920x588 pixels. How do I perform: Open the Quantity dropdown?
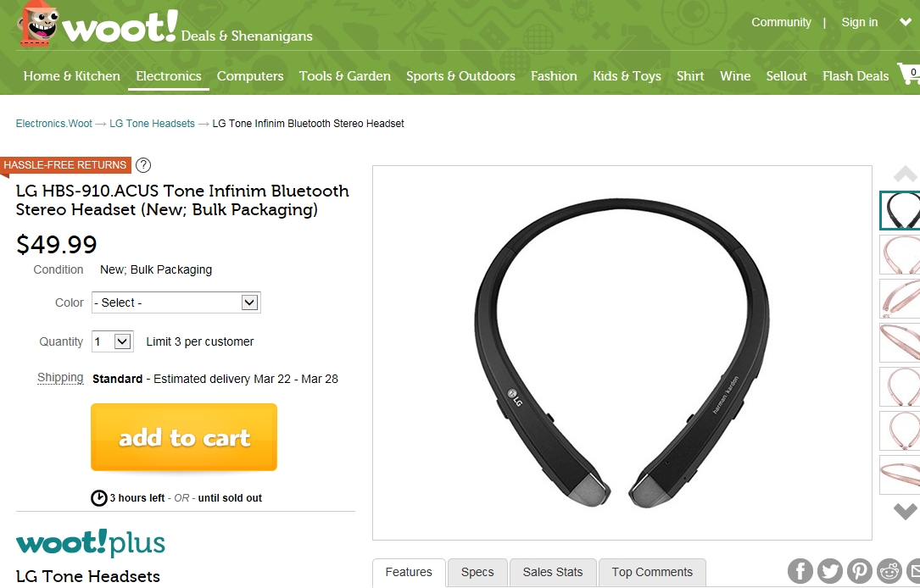pos(113,341)
